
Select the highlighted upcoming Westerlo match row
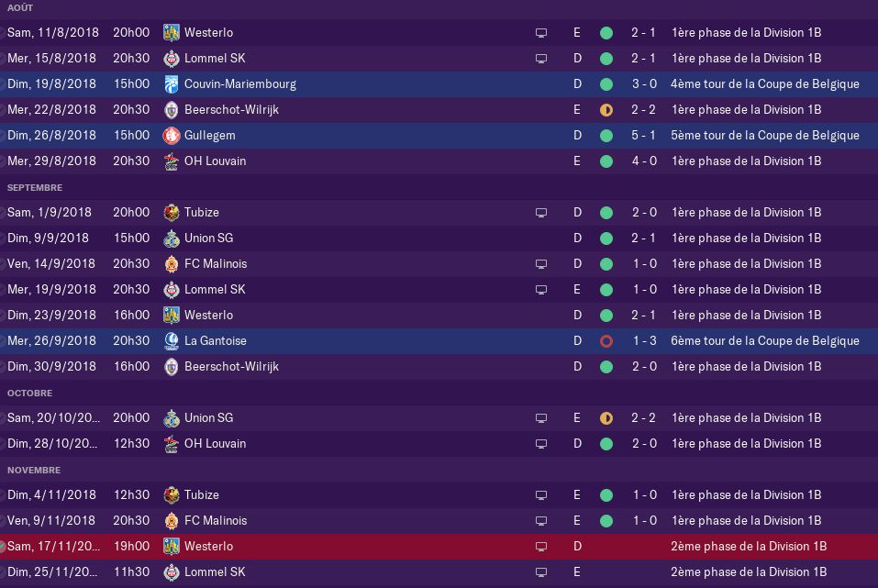point(439,547)
